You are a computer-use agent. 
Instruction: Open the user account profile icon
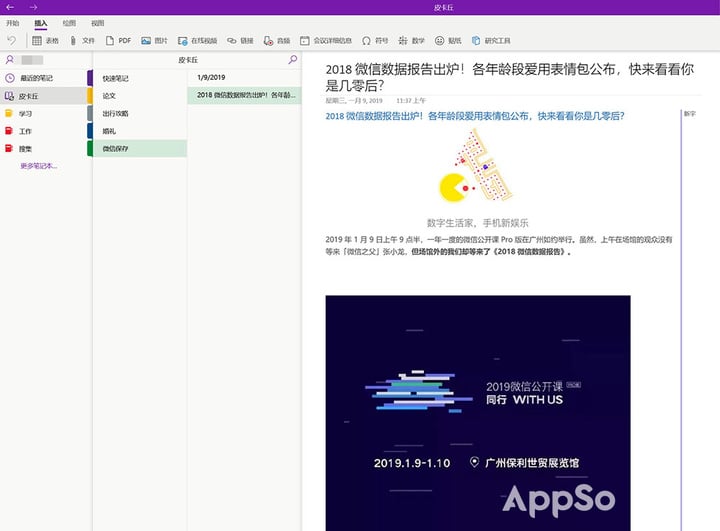(x=10, y=60)
